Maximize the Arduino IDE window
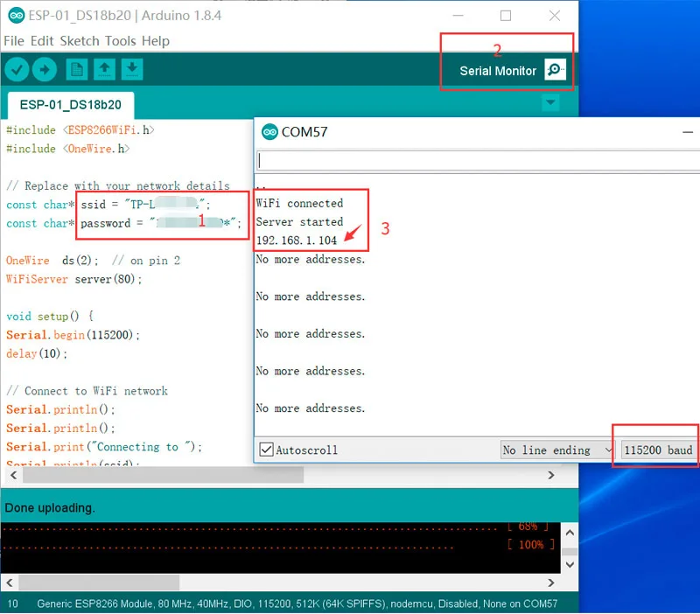This screenshot has width=700, height=614. click(x=506, y=16)
